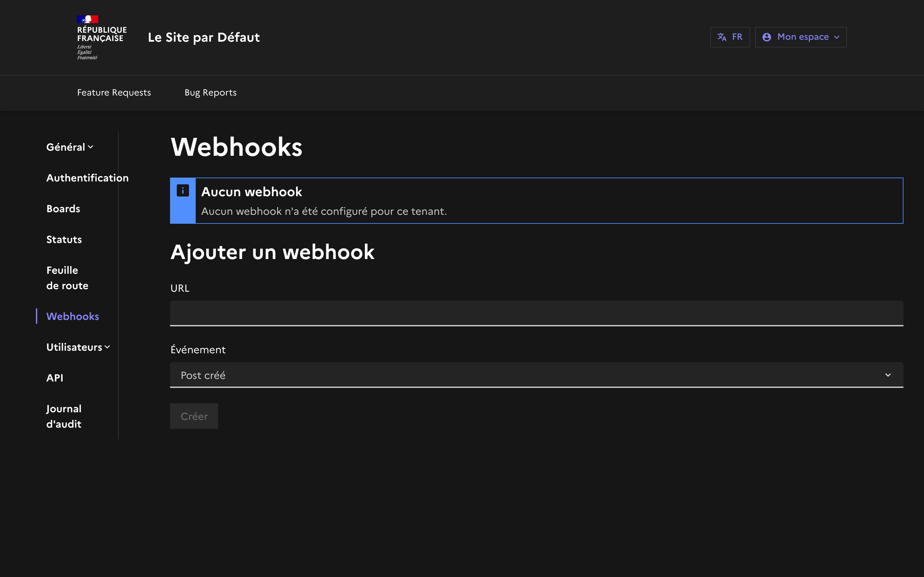Open the Boards settings page
The image size is (924, 577).
(63, 209)
